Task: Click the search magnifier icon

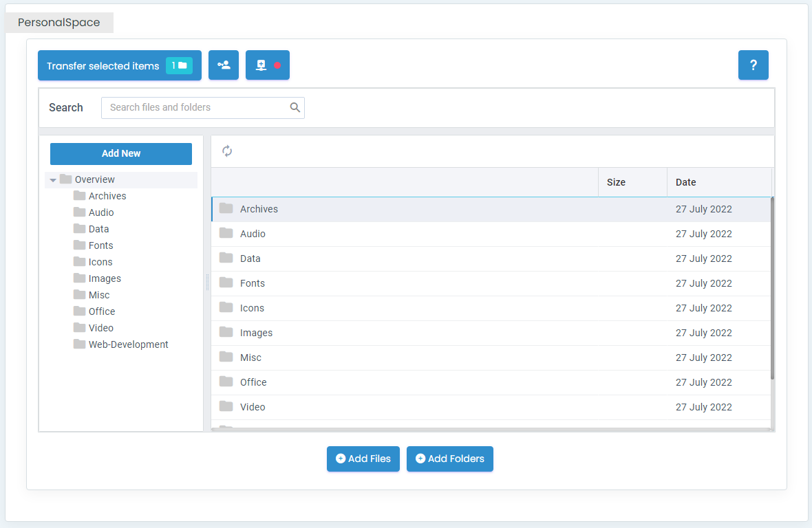Action: point(295,107)
